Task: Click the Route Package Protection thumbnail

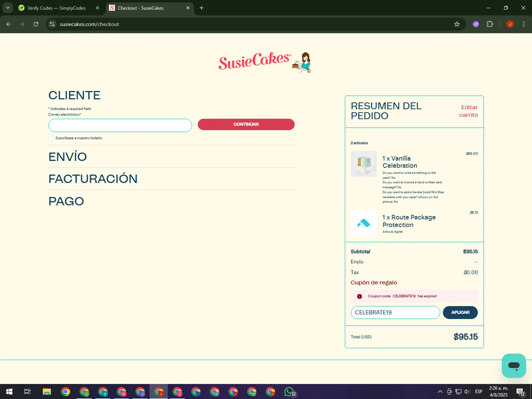Action: coord(364,223)
